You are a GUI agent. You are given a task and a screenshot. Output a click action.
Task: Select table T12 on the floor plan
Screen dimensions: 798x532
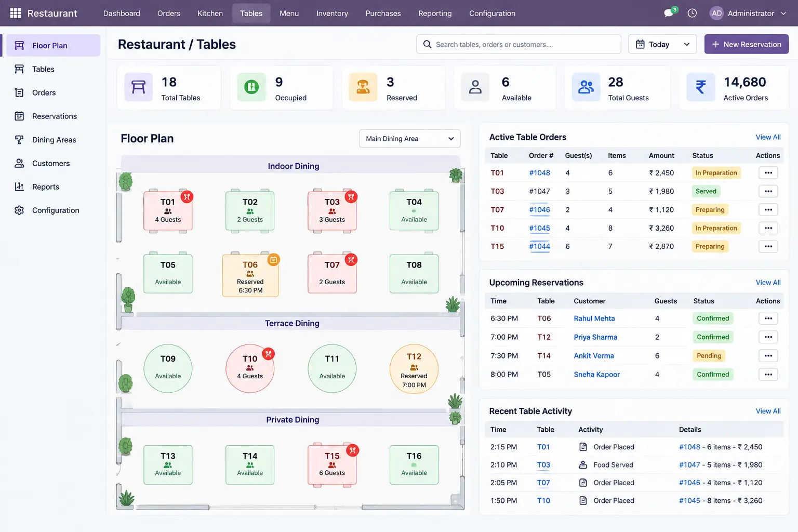pyautogui.click(x=414, y=369)
